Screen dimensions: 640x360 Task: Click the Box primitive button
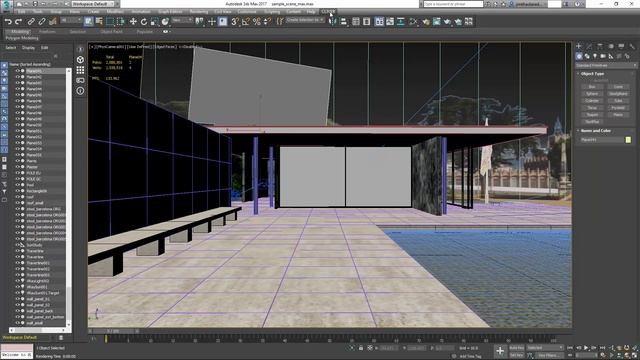click(592, 87)
